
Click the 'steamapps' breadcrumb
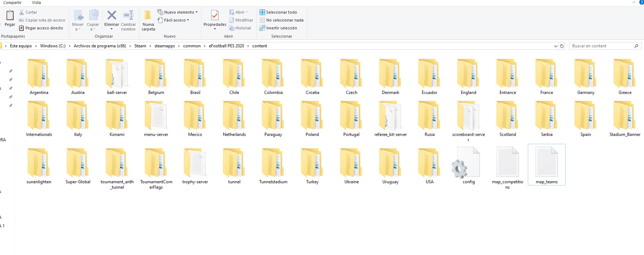164,46
